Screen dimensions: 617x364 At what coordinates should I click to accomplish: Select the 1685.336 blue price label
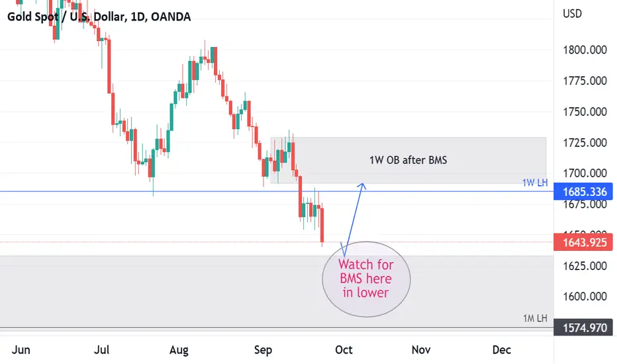pos(583,192)
